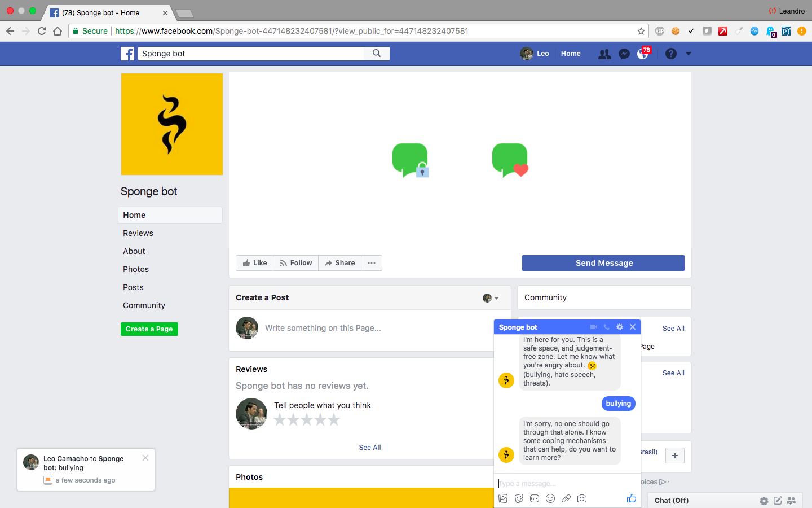Attach a photo in chat composer
The height and width of the screenshot is (508, 812).
click(504, 498)
